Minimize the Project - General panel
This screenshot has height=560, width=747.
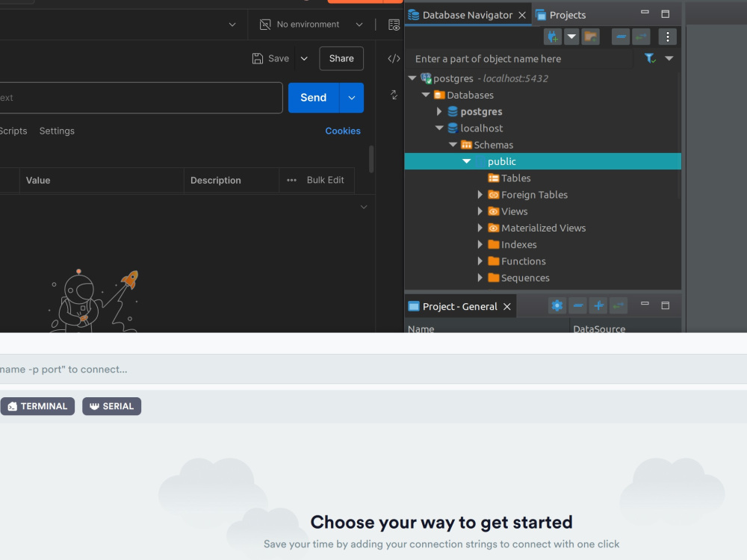click(645, 304)
